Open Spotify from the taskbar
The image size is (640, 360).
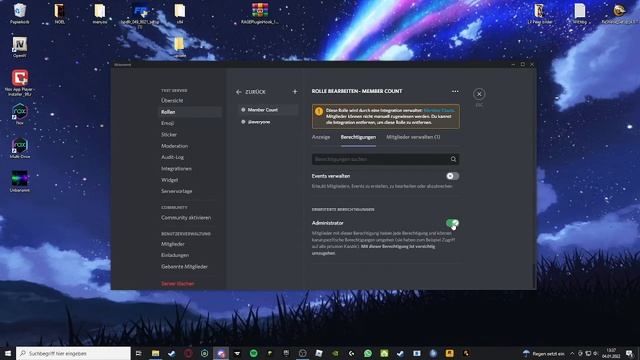(x=253, y=353)
